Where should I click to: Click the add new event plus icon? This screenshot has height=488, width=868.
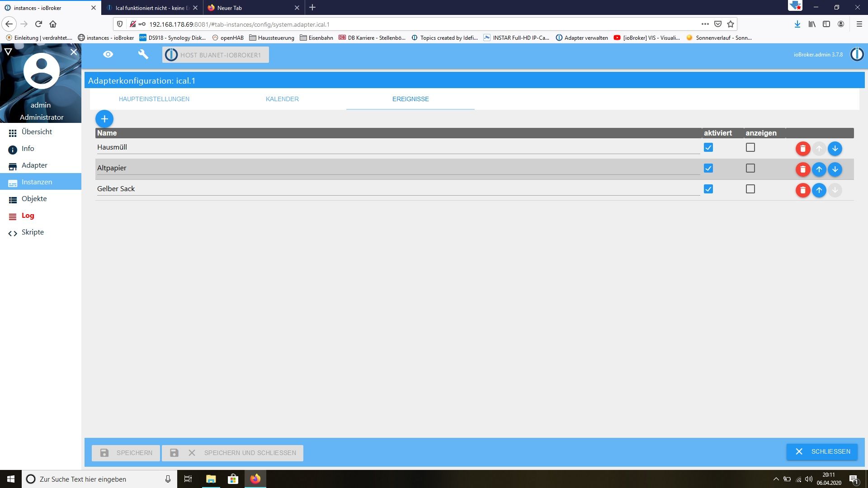coord(104,118)
